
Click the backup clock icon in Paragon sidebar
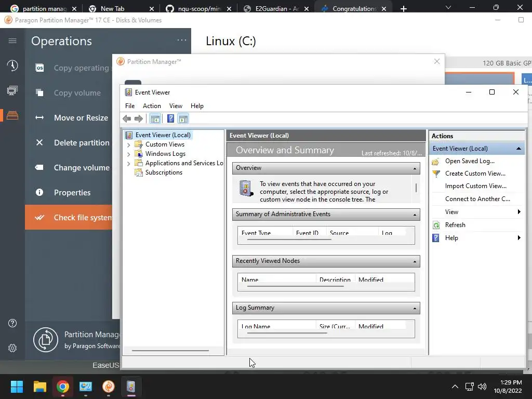point(12,65)
